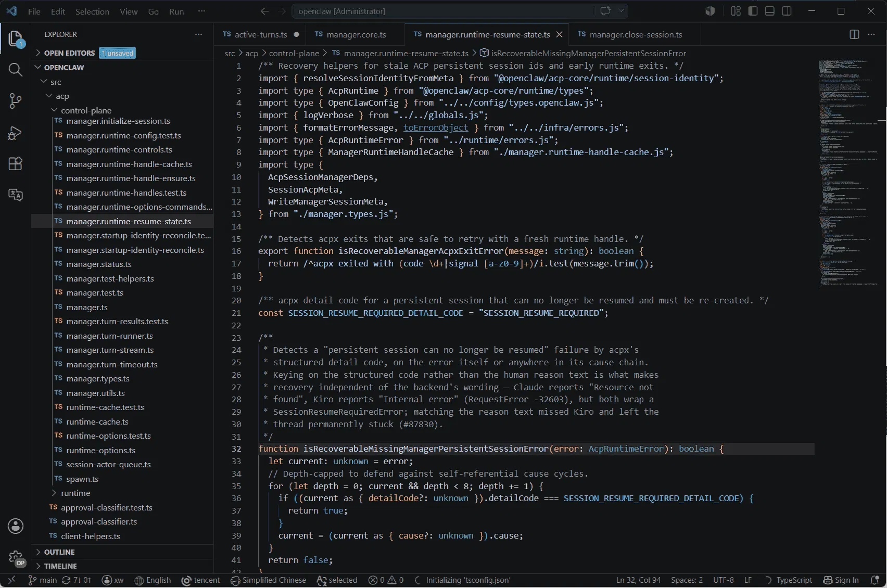Click the main branch status button

pos(42,580)
